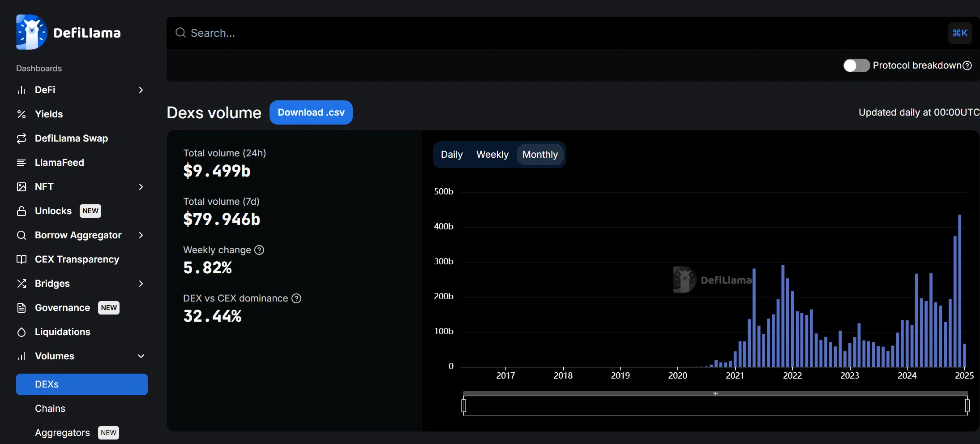Click the search magnifier icon
This screenshot has width=980, height=444.
180,33
